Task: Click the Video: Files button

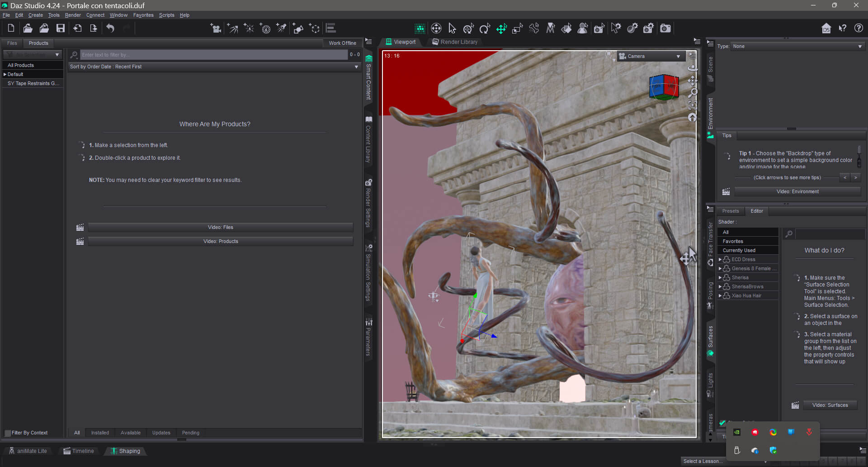Action: [x=221, y=227]
